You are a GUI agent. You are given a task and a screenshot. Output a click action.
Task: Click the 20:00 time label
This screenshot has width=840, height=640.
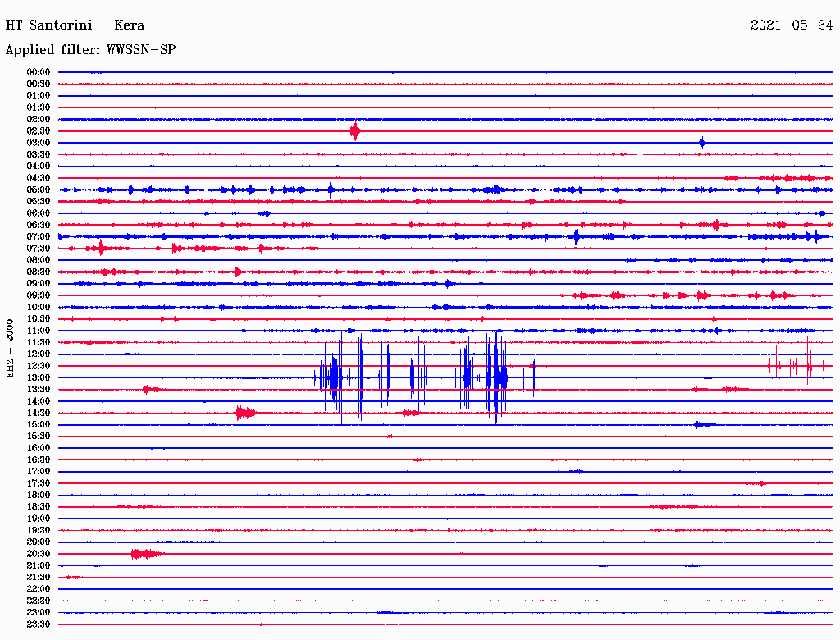[39, 542]
